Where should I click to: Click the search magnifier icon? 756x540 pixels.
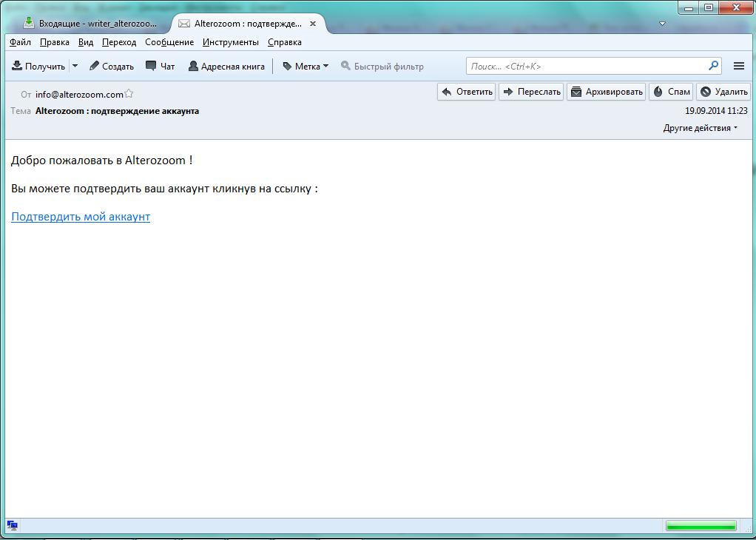(x=713, y=66)
